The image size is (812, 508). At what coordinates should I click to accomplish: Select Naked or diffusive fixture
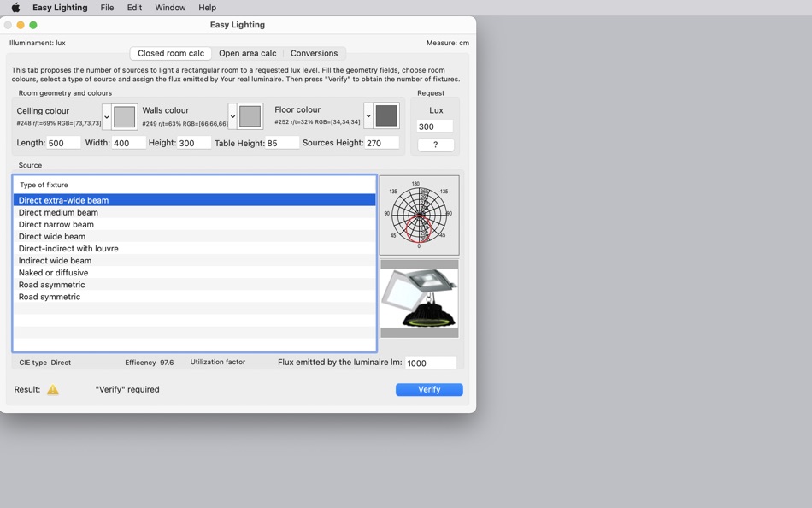click(x=195, y=273)
